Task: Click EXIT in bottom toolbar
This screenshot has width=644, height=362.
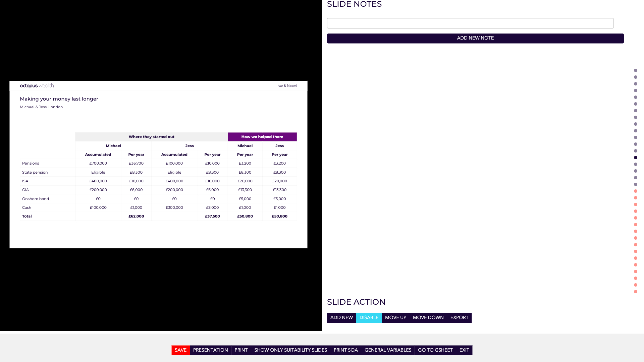Action: (x=464, y=350)
